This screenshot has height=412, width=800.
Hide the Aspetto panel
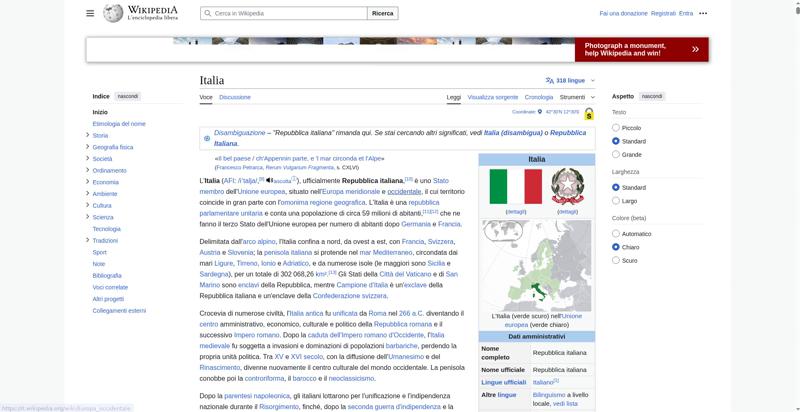652,96
